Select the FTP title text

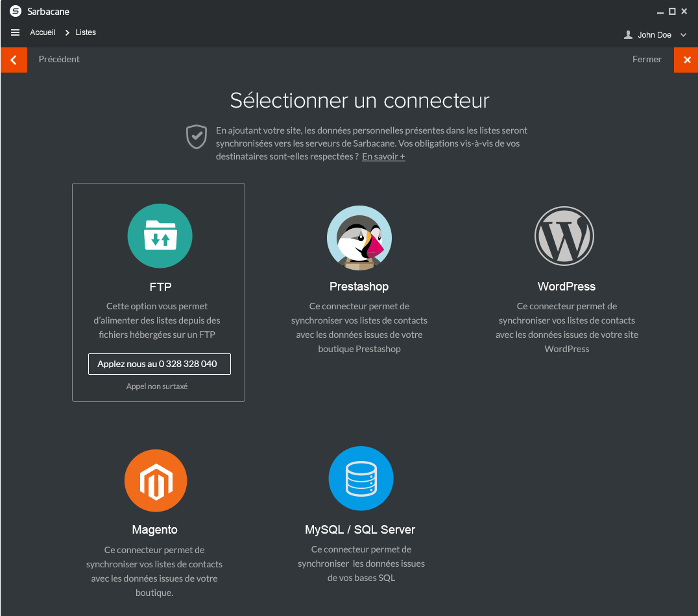(160, 287)
